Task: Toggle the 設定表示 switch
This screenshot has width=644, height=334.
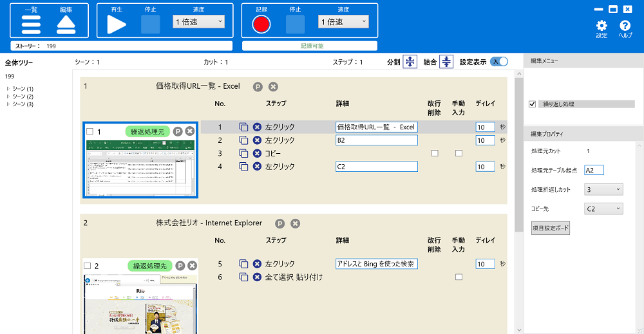Action: tap(499, 62)
